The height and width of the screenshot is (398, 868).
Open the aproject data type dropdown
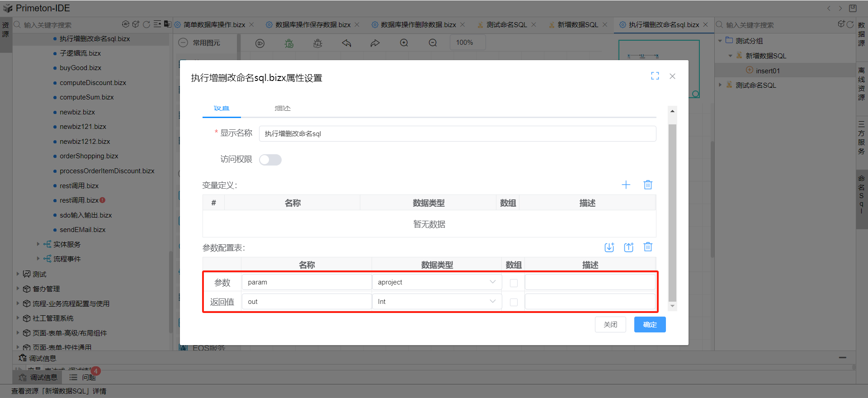tap(436, 282)
